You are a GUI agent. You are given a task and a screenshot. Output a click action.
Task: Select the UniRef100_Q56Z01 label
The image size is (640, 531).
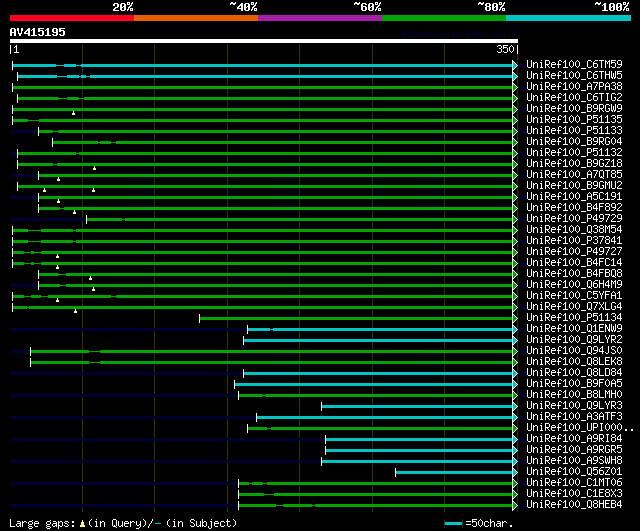tap(574, 472)
